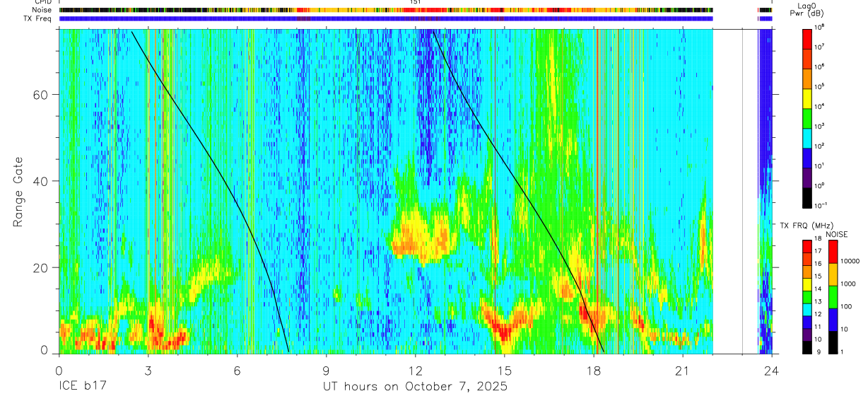Viewport: 868px width, 401px height.
Task: Click the x-axis tick label '6'
Action: pos(237,371)
